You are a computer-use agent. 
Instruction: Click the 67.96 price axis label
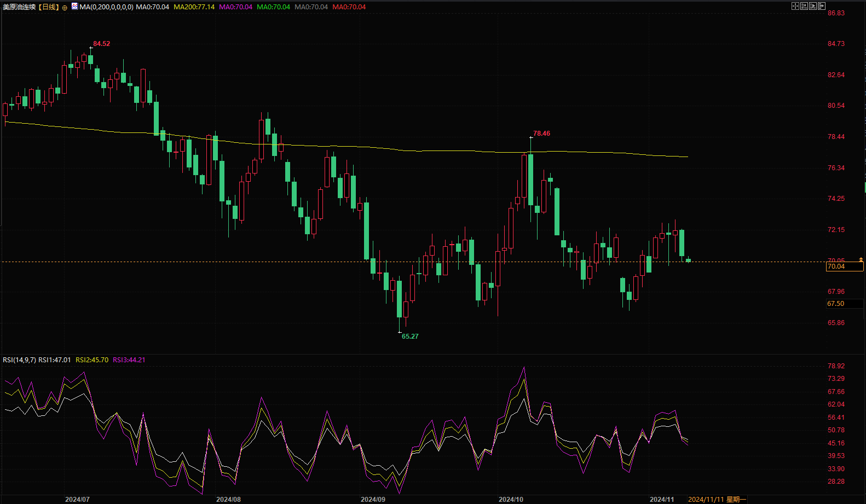(x=836, y=292)
